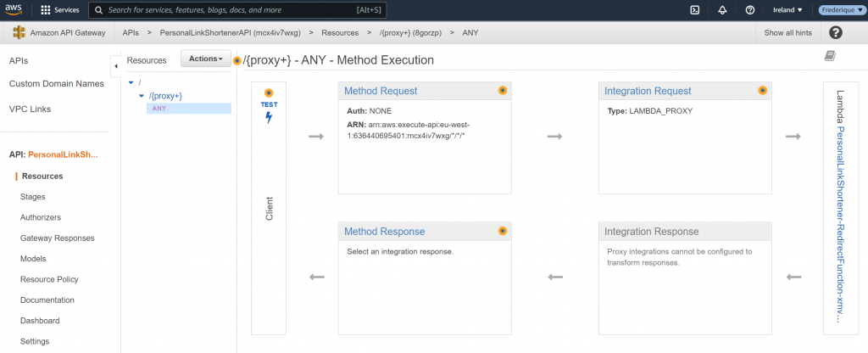
Task: Open the notifications bell
Action: [722, 10]
